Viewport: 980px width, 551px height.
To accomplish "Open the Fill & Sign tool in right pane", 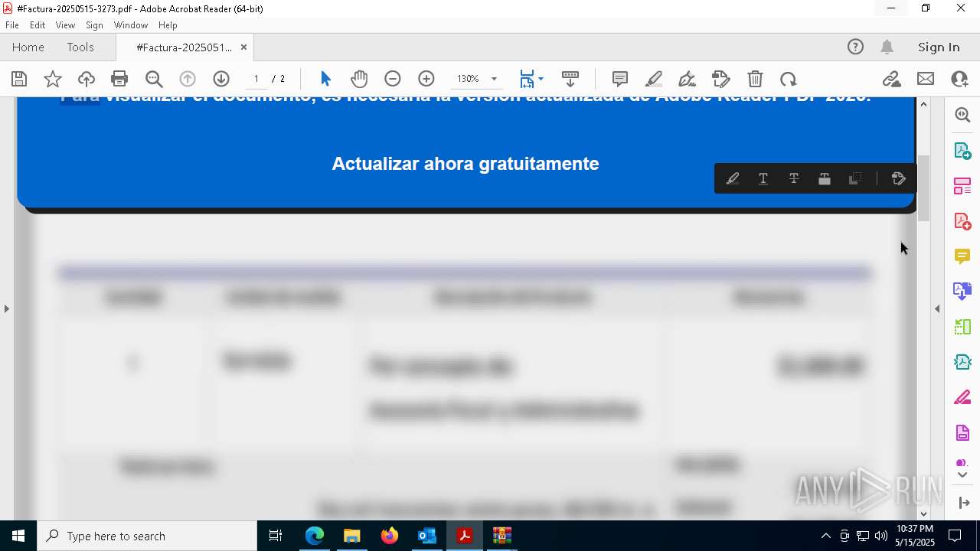I will [962, 398].
